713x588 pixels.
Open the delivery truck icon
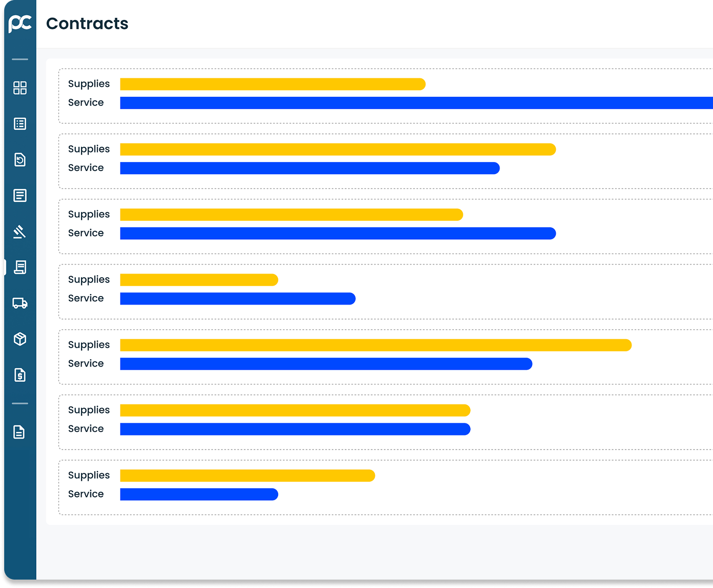[x=20, y=303]
